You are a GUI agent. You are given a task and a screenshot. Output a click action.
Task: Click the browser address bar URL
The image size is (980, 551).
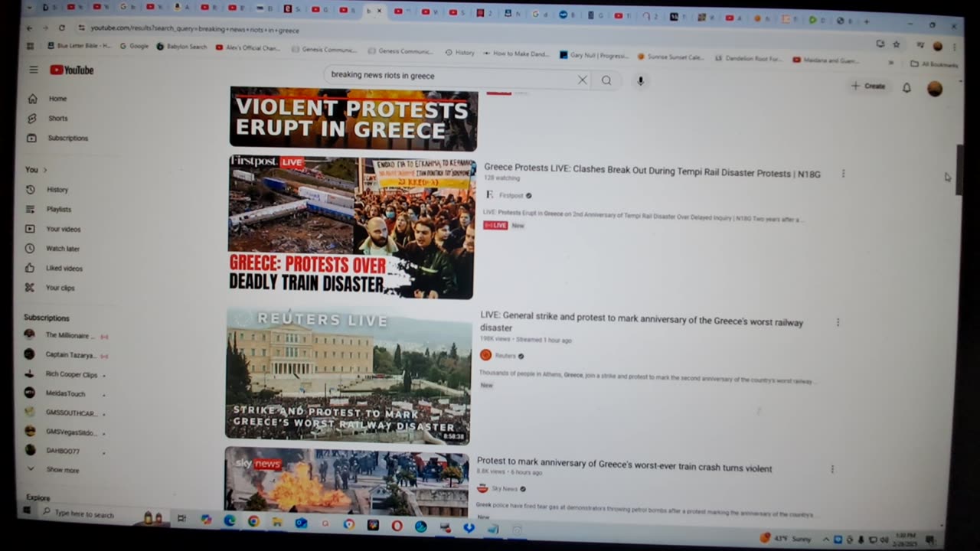coord(194,30)
